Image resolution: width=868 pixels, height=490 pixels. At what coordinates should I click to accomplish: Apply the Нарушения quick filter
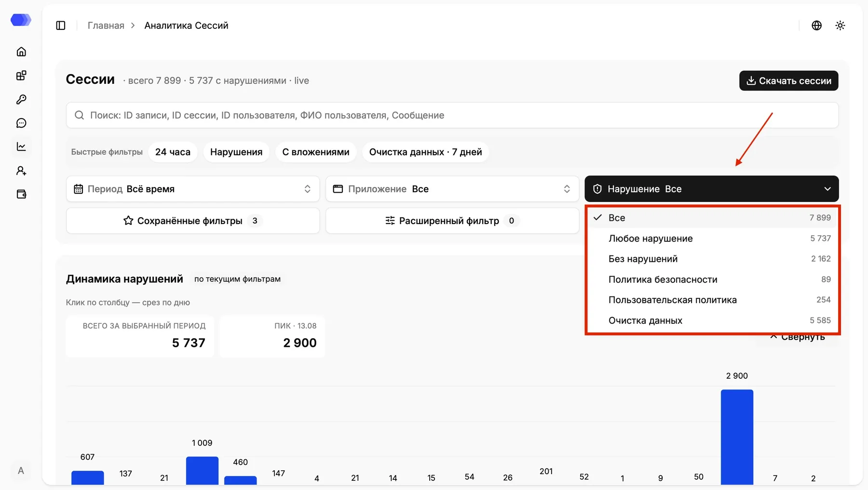[236, 152]
